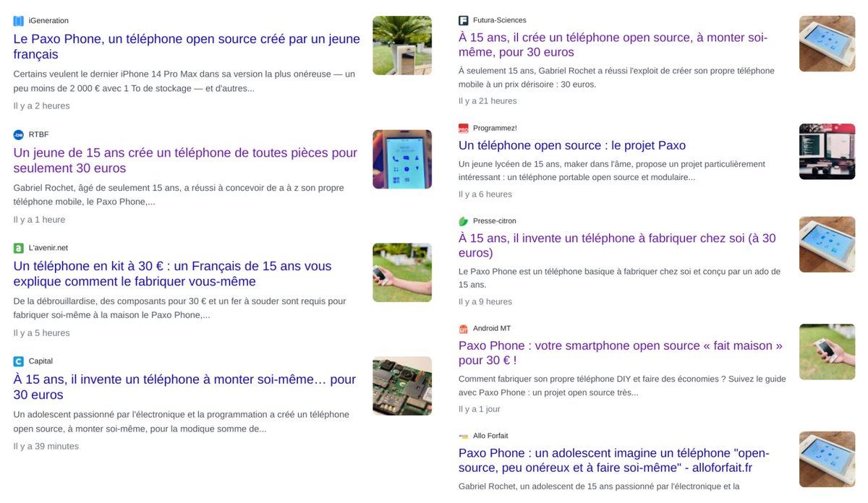Click the Futura-Sciences article thumbnail
This screenshot has height=503, width=868.
coord(827,43)
